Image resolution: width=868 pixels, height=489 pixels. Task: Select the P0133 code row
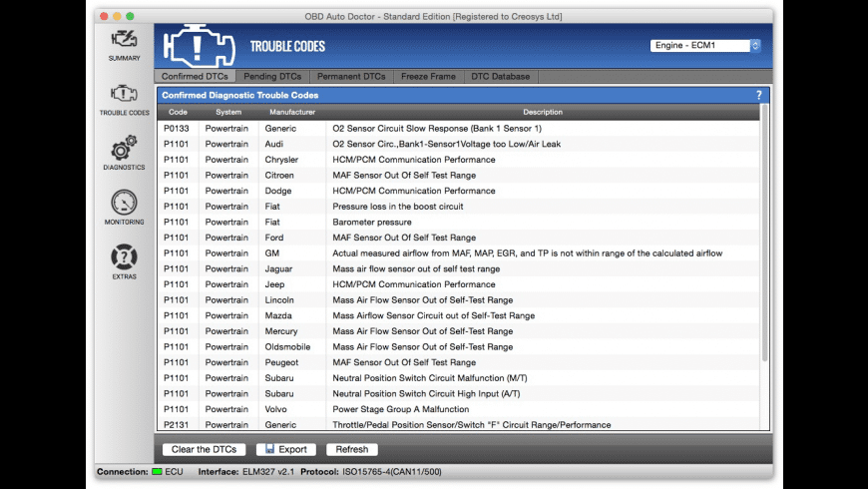[x=458, y=128]
